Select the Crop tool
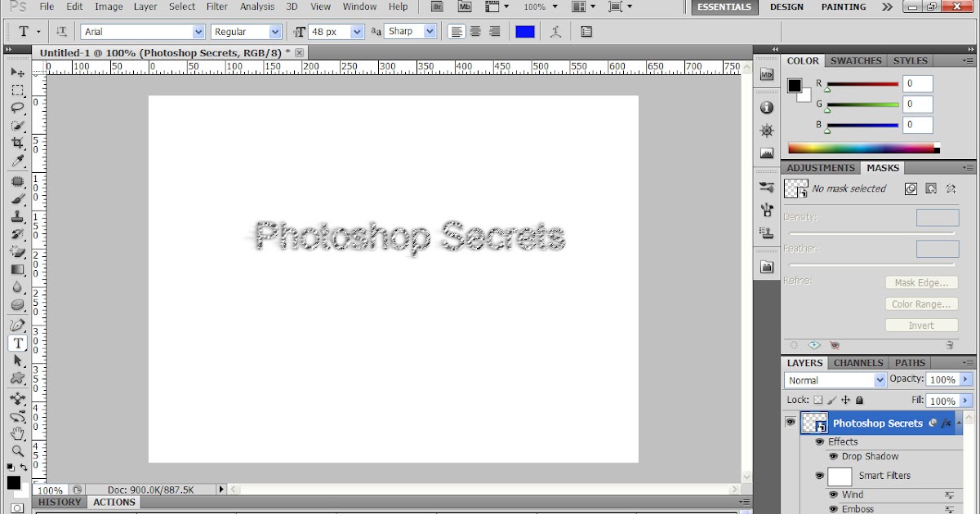Viewport: 980px width, 514px height. [x=17, y=144]
